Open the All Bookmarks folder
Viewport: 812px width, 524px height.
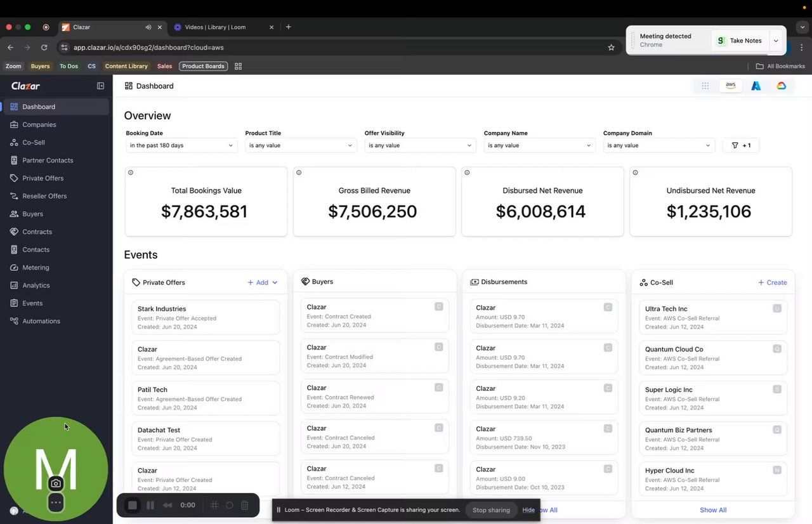click(780, 66)
